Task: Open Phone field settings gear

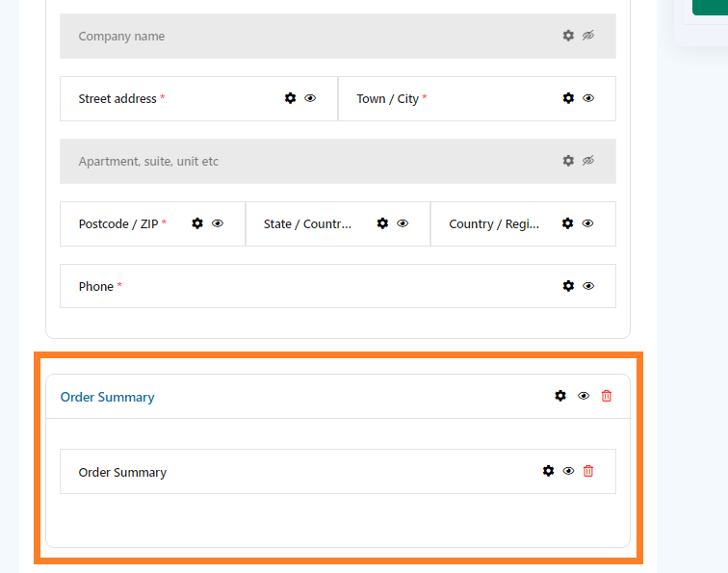Action: pos(568,286)
